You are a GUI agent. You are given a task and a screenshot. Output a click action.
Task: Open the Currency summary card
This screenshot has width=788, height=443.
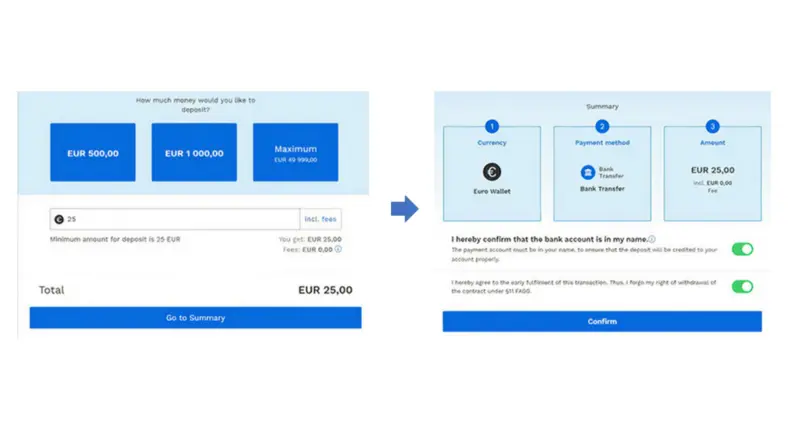(x=492, y=173)
